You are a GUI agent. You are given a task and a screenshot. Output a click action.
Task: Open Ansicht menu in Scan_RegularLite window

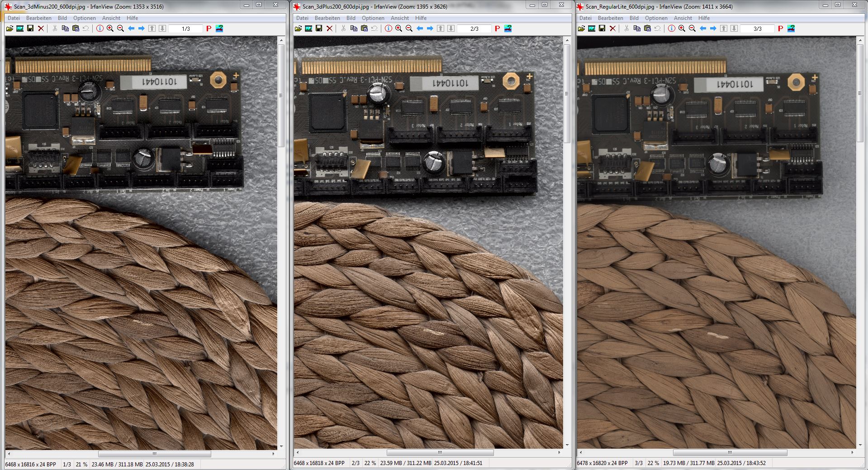(x=683, y=18)
